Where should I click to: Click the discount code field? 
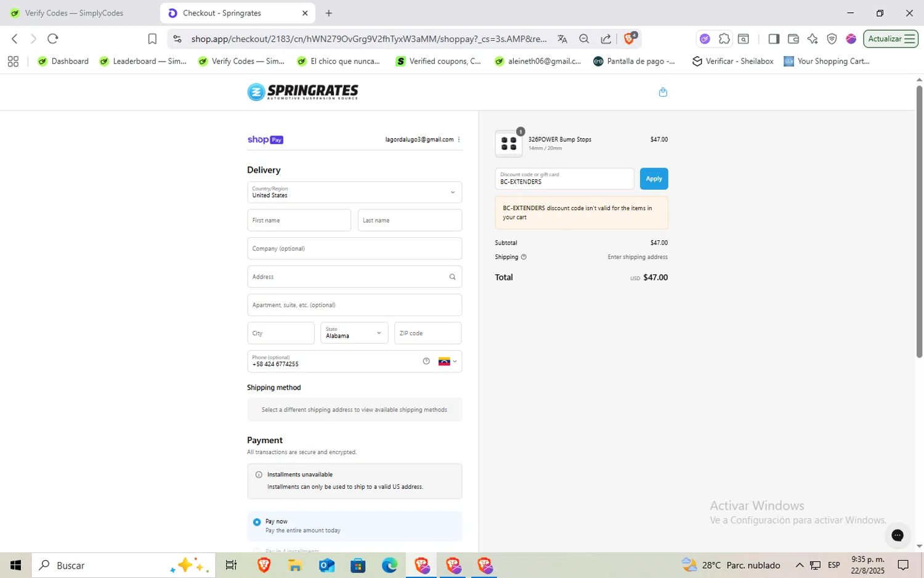tap(564, 179)
